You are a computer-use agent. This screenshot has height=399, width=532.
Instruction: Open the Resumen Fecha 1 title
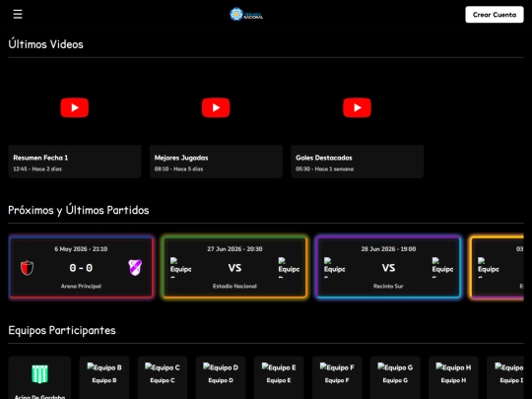point(40,158)
